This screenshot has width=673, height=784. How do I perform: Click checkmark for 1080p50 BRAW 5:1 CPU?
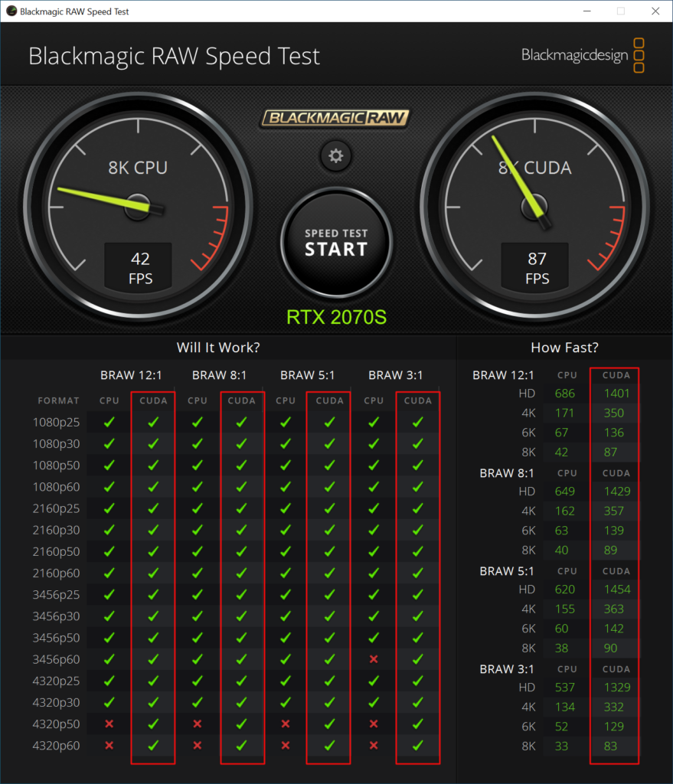coord(286,465)
